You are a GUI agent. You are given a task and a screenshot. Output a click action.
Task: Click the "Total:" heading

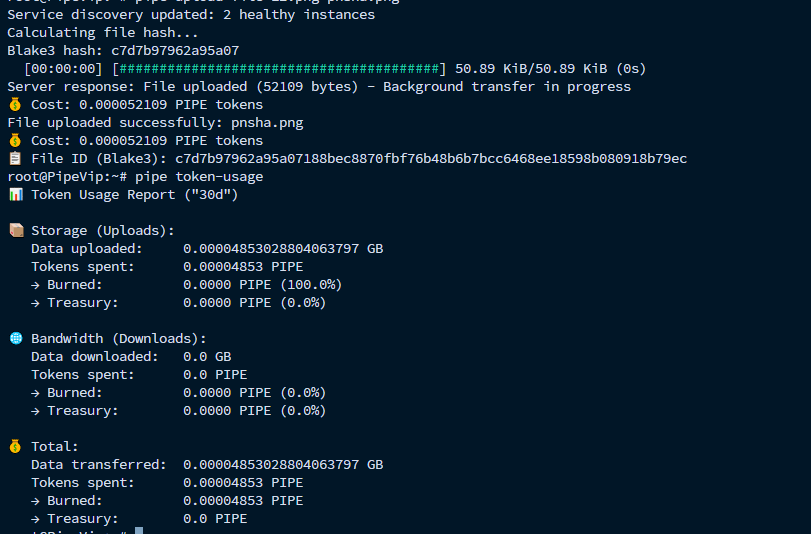55,447
